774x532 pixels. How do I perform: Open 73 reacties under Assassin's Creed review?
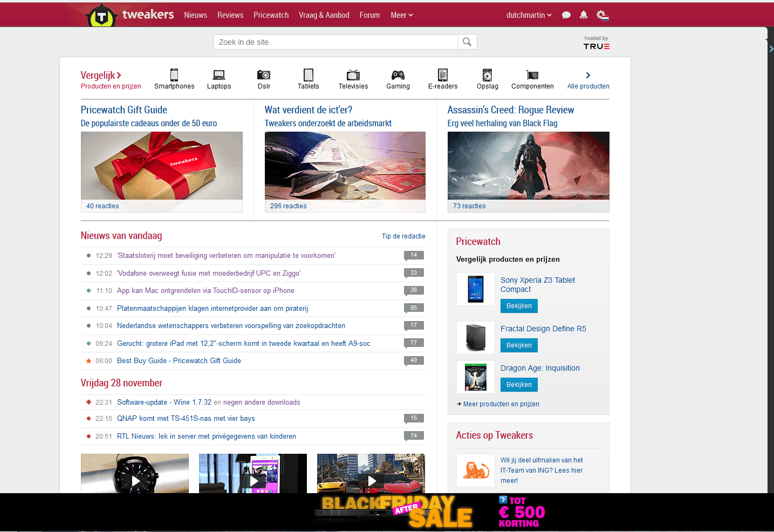click(x=469, y=206)
